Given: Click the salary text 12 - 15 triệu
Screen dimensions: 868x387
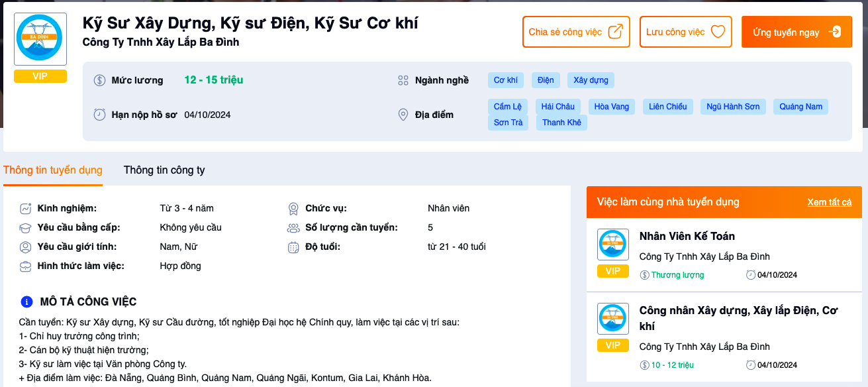Looking at the screenshot, I should pyautogui.click(x=214, y=80).
